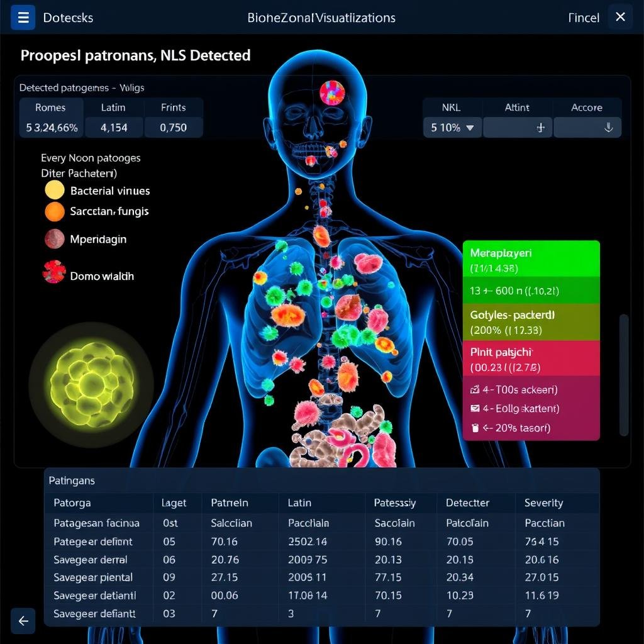Click the Severity column header

click(x=543, y=502)
